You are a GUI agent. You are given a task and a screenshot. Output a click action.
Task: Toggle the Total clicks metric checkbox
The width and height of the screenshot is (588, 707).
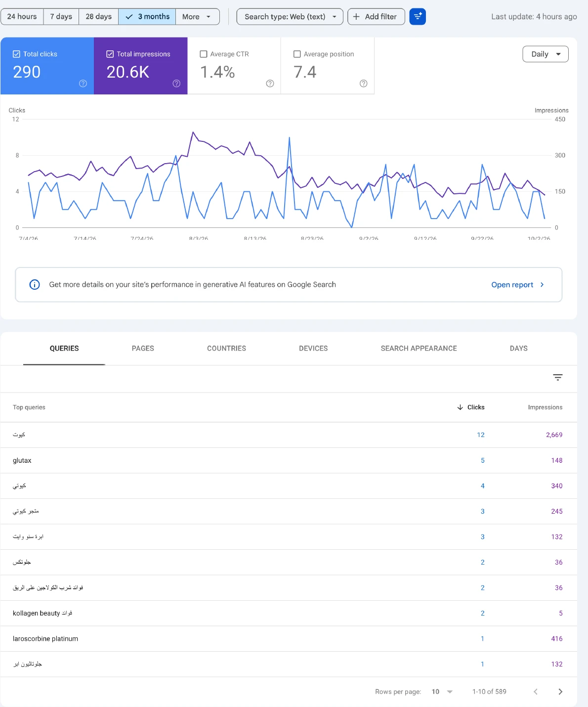(x=16, y=54)
